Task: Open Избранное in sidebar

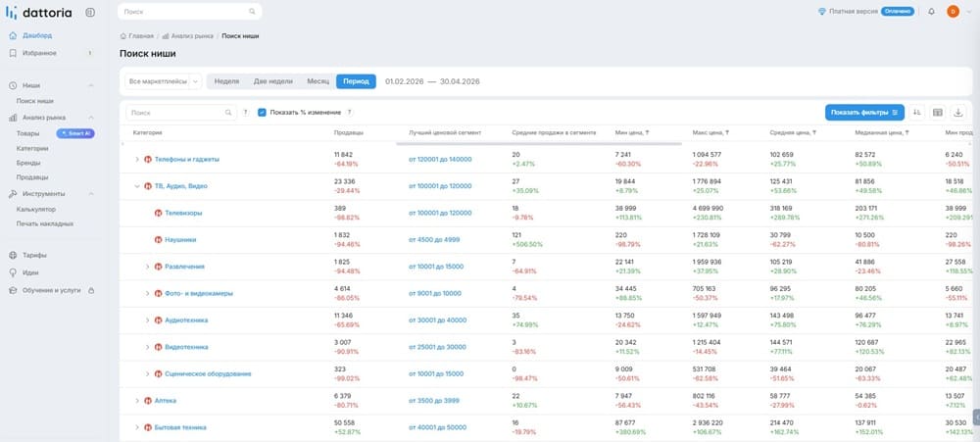Action: pyautogui.click(x=39, y=53)
